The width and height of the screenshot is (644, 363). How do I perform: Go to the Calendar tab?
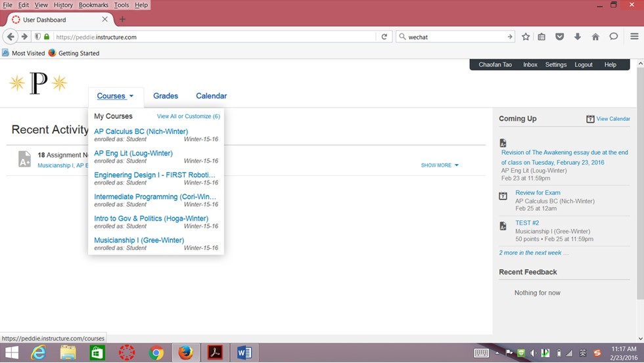211,96
